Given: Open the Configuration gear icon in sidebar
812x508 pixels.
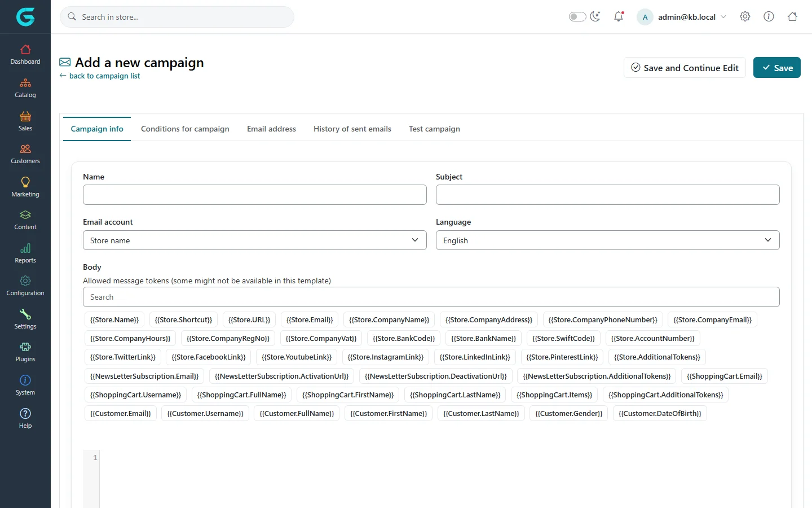Looking at the screenshot, I should tap(25, 281).
